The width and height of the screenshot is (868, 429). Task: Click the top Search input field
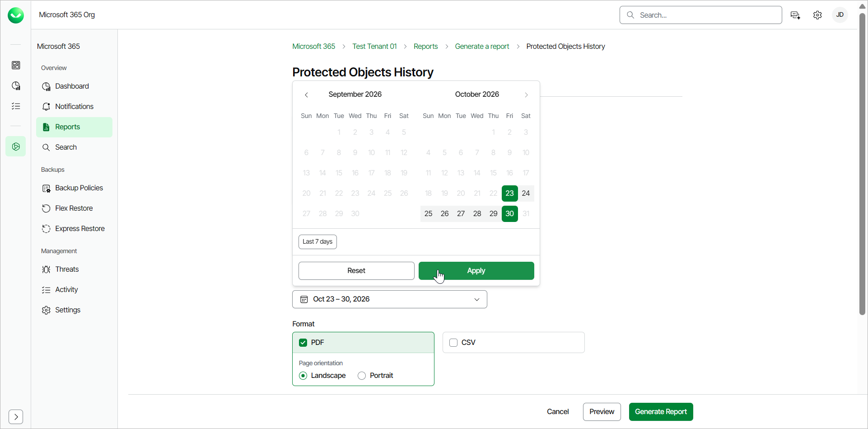click(701, 15)
